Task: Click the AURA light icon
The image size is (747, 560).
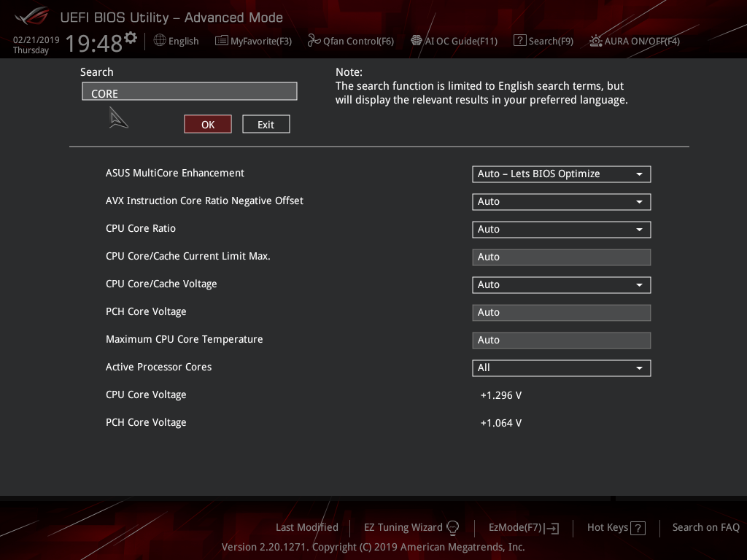Action: point(595,41)
